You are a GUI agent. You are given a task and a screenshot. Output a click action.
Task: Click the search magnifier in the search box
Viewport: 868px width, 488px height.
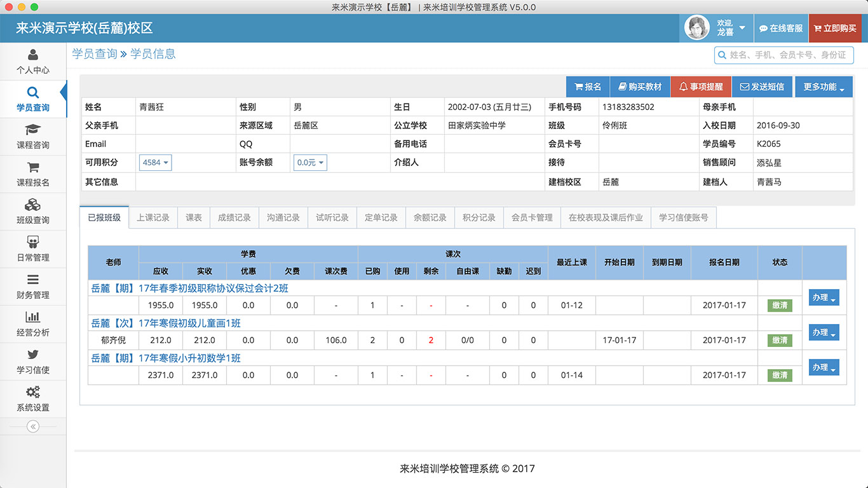pyautogui.click(x=722, y=55)
